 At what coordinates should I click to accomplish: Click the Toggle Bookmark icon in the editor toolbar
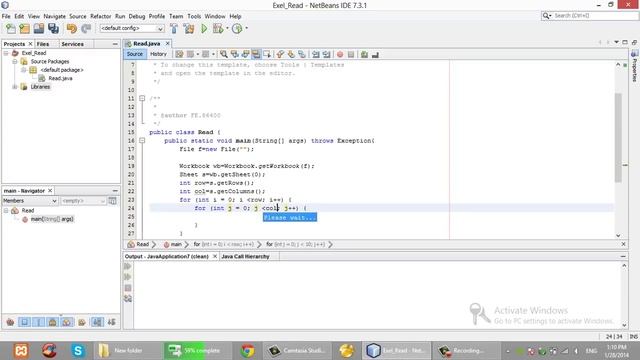[302, 54]
